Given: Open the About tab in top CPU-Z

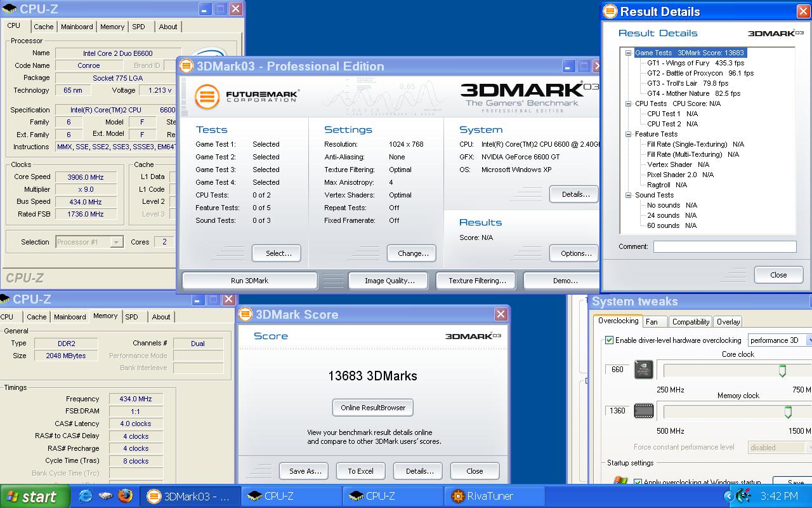Looking at the screenshot, I should tap(168, 27).
